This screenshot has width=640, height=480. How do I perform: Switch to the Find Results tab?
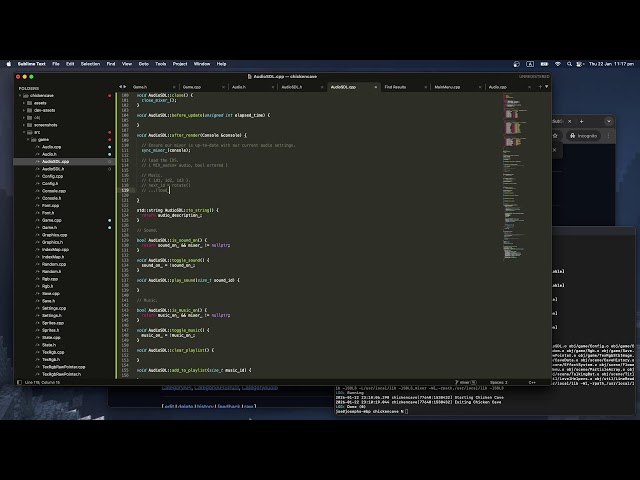[x=395, y=87]
